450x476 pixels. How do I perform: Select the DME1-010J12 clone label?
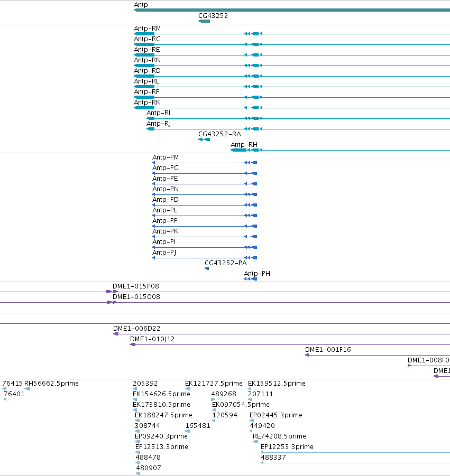coord(152,339)
